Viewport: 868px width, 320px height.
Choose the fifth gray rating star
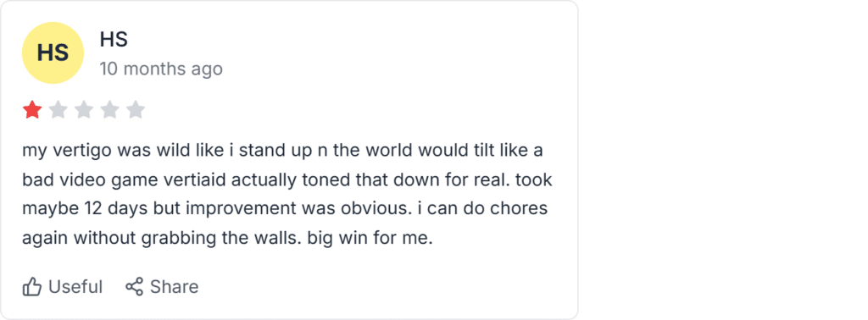[x=135, y=110]
